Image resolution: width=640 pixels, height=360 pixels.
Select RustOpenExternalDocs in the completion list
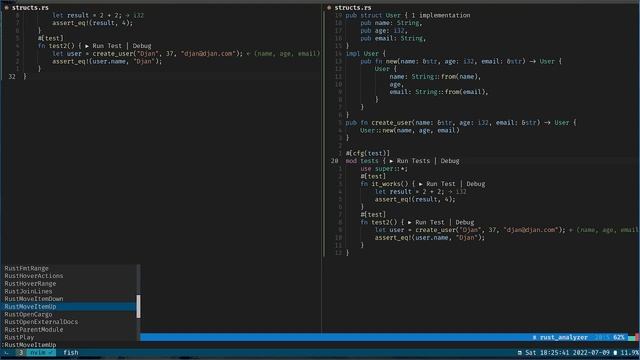click(69, 322)
